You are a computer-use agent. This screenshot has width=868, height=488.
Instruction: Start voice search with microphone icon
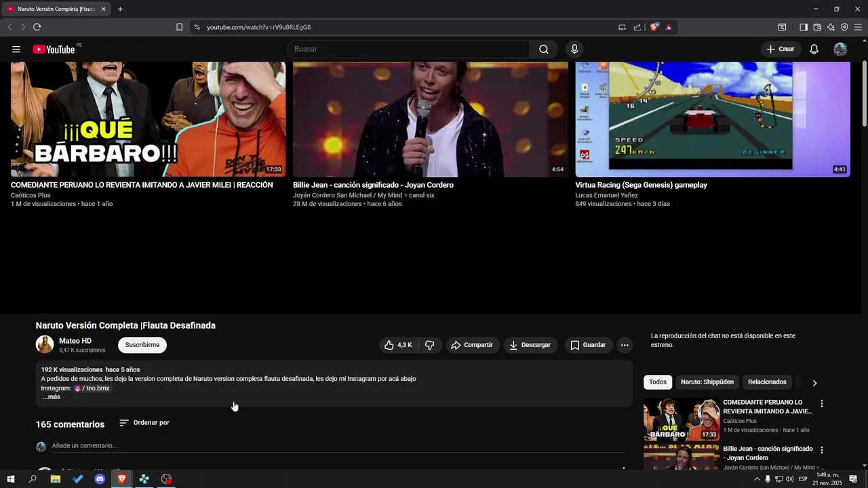click(x=574, y=49)
